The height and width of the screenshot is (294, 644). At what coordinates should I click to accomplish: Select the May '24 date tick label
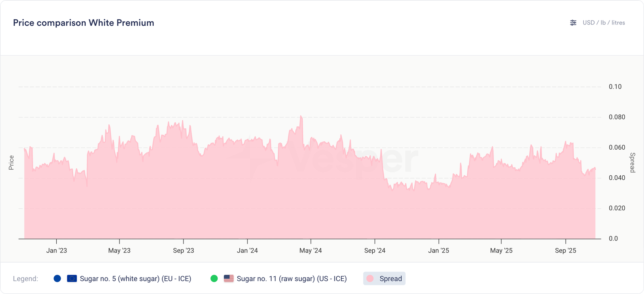point(311,251)
